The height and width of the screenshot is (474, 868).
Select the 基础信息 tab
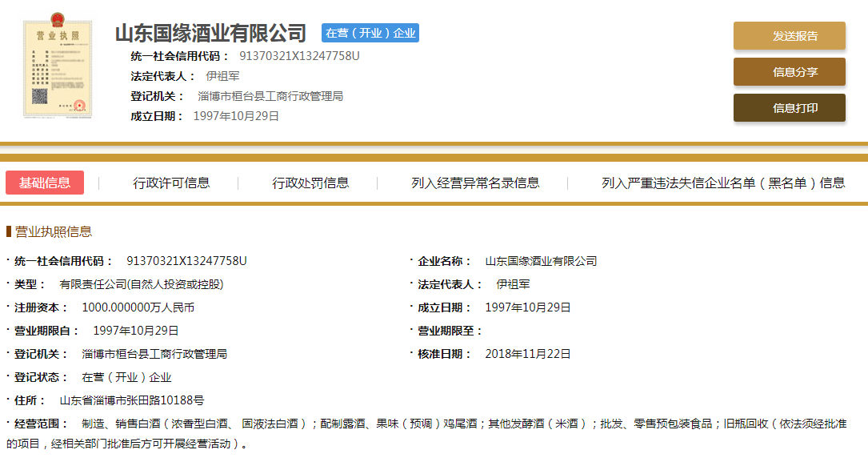coord(45,183)
